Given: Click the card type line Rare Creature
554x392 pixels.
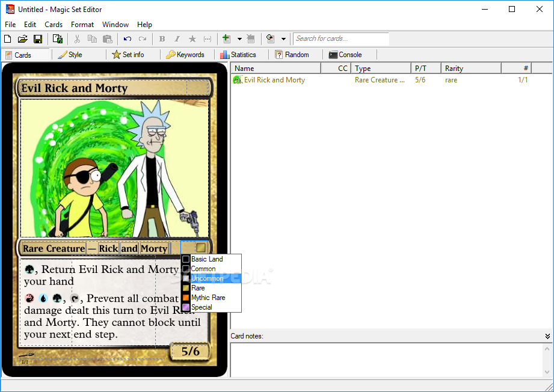Looking at the screenshot, I should [54, 249].
